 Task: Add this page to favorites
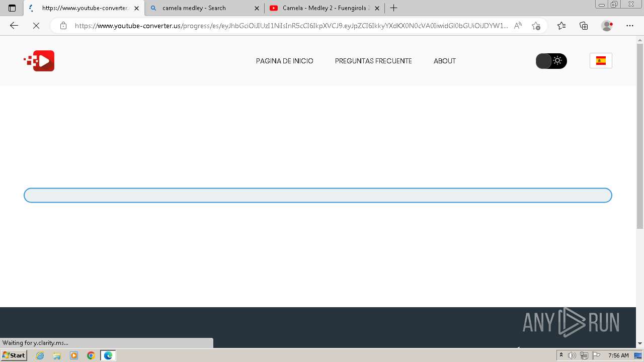point(536,26)
